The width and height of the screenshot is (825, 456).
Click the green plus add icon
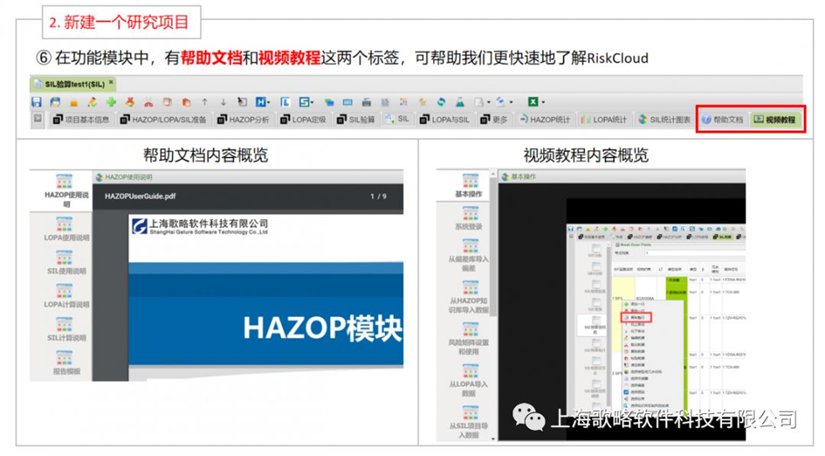pos(111,102)
